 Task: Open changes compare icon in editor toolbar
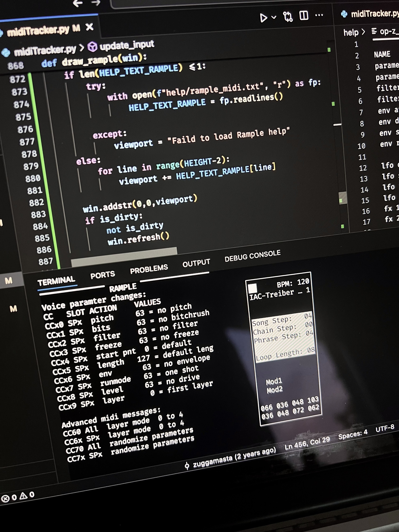pyautogui.click(x=288, y=17)
